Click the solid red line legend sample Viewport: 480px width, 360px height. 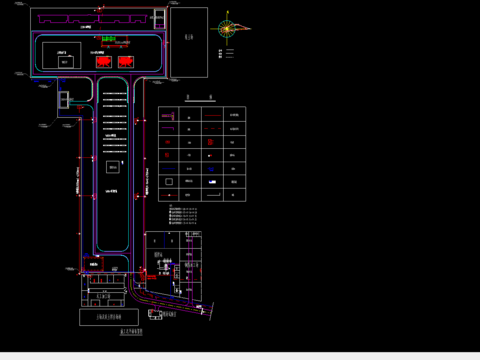click(213, 116)
